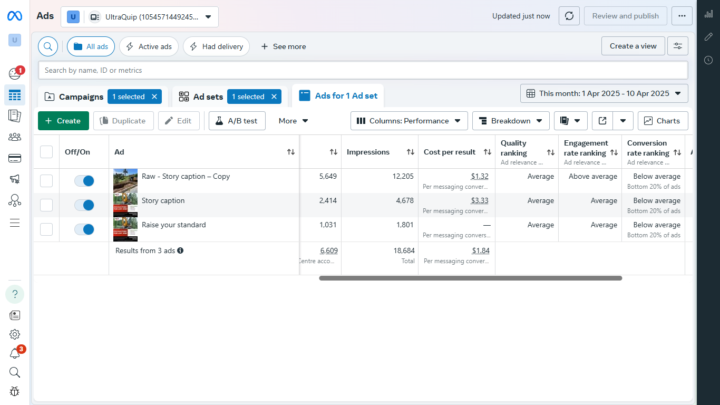
Task: Toggle off the Story caption ad
Action: [x=84, y=204]
